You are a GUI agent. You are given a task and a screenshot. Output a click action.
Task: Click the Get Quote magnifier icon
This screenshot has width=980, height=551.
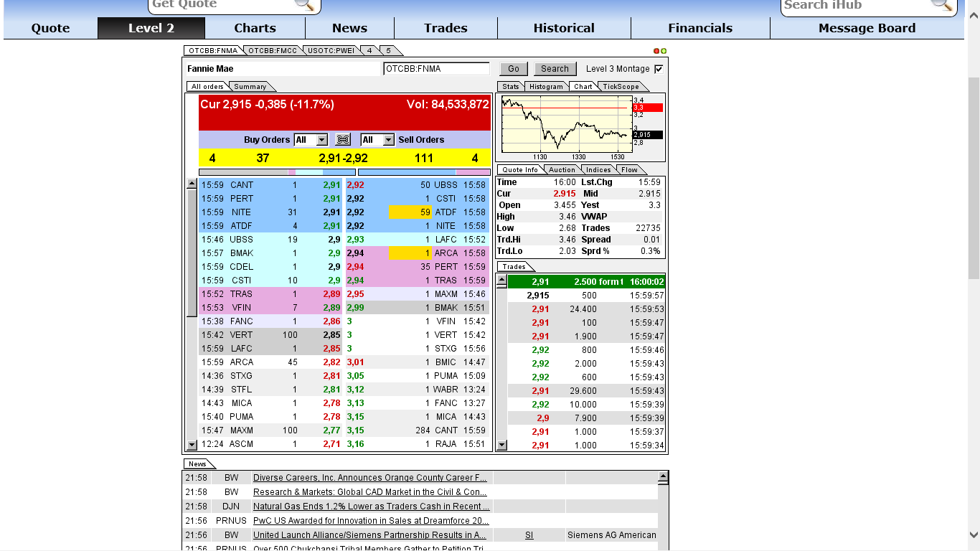click(x=305, y=4)
